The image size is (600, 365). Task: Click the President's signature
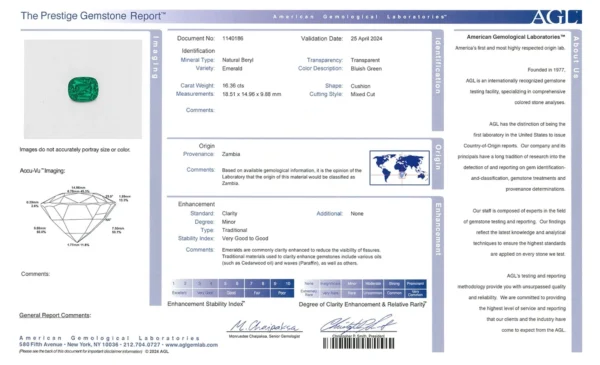pos(358,324)
